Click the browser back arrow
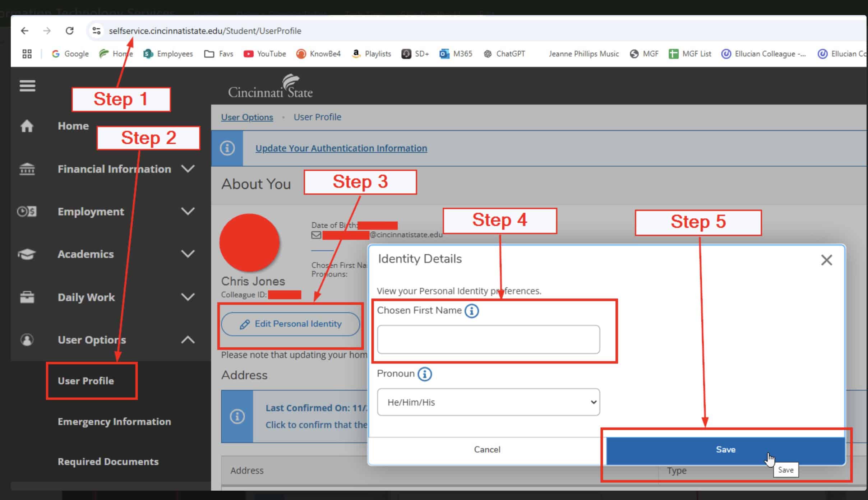Image resolution: width=868 pixels, height=500 pixels. (24, 31)
